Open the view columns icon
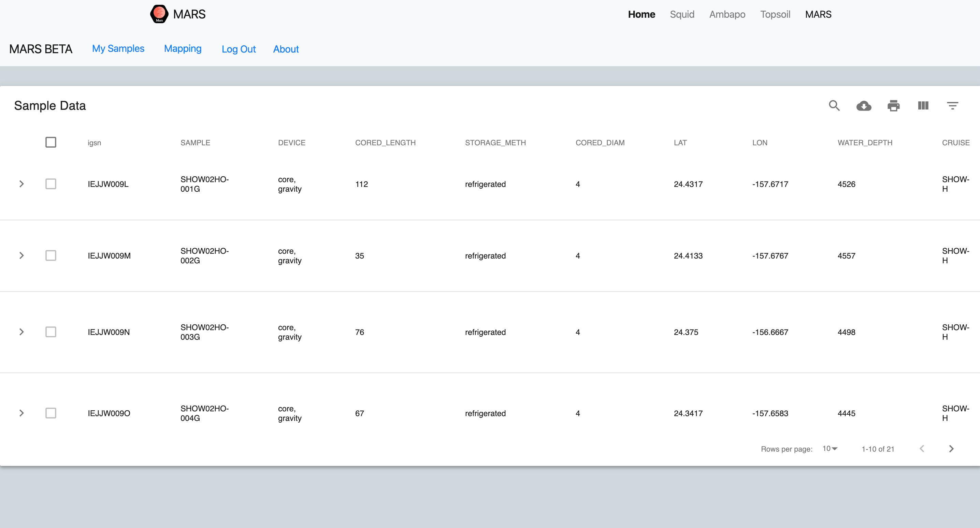The width and height of the screenshot is (980, 528). (x=923, y=105)
